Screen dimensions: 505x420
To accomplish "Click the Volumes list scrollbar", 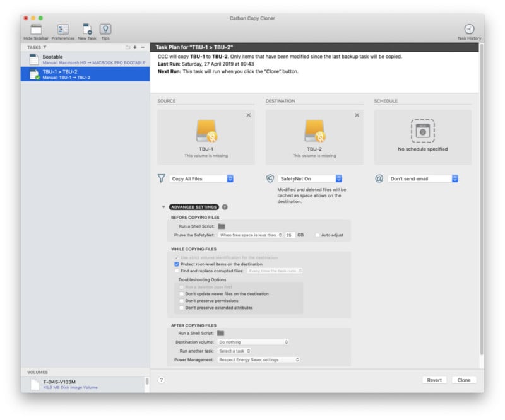I will click(147, 382).
